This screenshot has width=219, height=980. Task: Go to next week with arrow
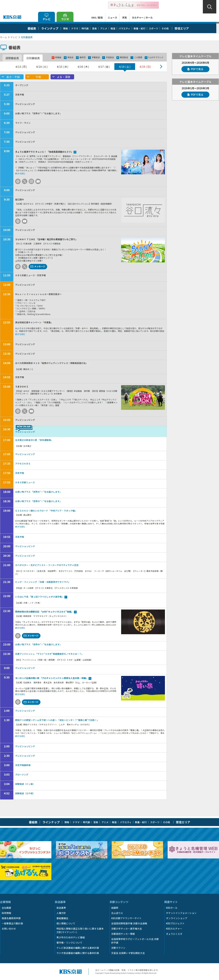[161, 67]
